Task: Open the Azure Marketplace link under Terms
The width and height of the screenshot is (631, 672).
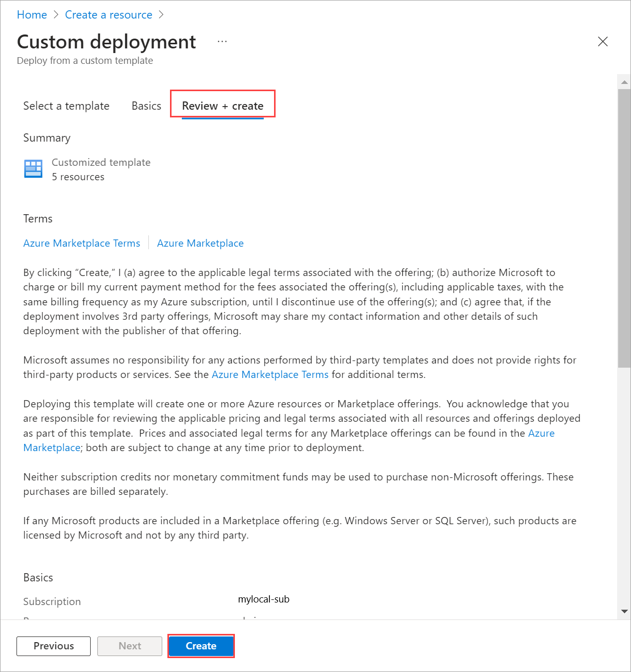Action: 200,243
